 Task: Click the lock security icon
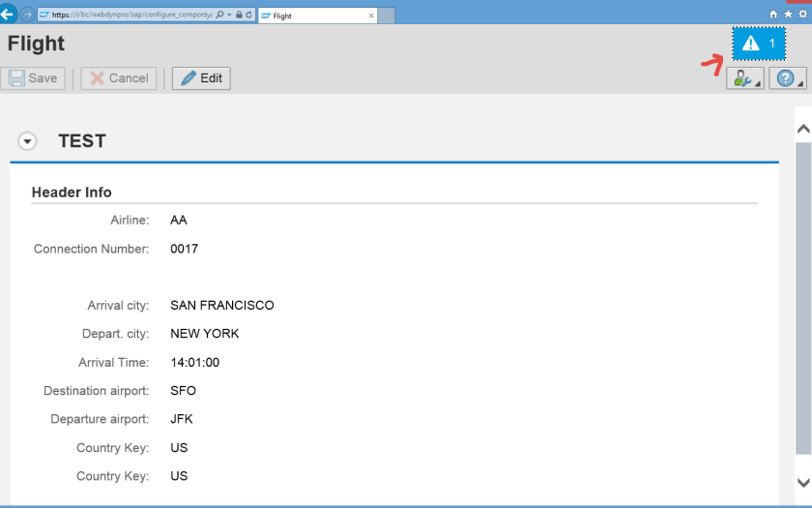(x=239, y=15)
